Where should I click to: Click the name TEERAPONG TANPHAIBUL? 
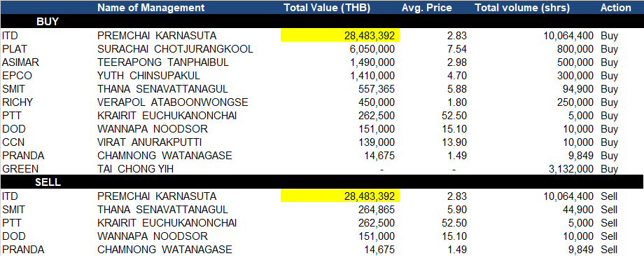click(163, 62)
